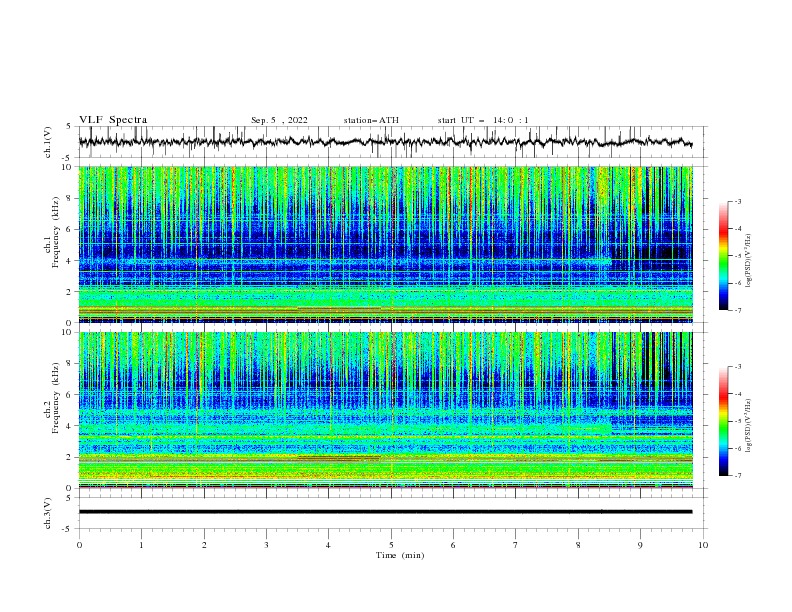The image size is (792, 612).
Task: Click the ch.3 flat black trace
Action: [385, 512]
